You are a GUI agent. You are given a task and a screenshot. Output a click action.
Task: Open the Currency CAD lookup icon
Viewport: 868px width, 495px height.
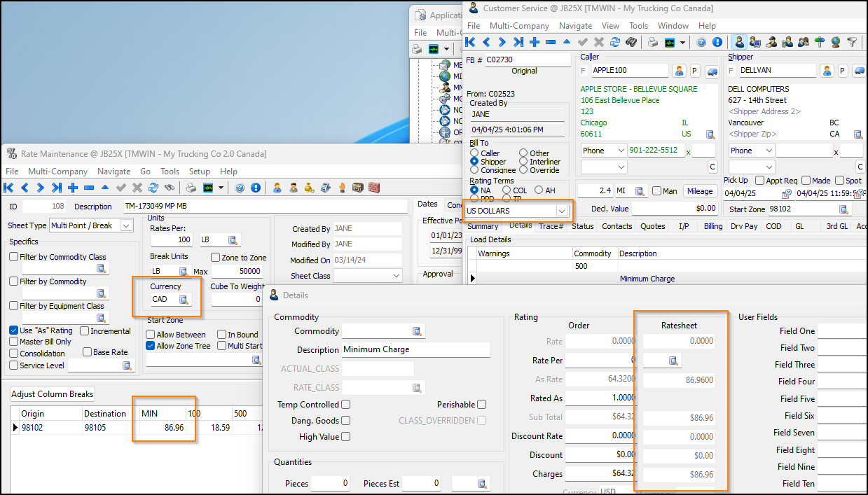pyautogui.click(x=184, y=300)
